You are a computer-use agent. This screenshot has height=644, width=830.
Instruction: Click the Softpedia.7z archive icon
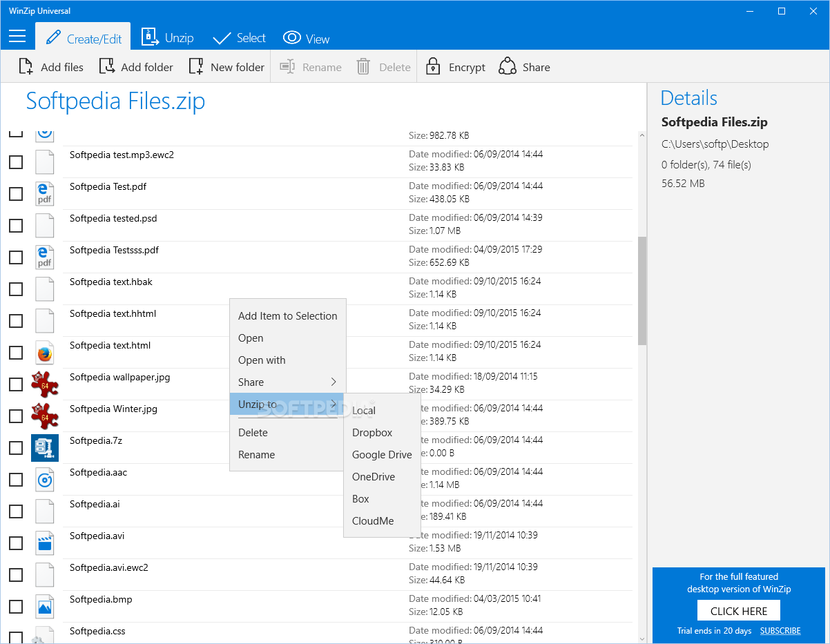point(45,447)
